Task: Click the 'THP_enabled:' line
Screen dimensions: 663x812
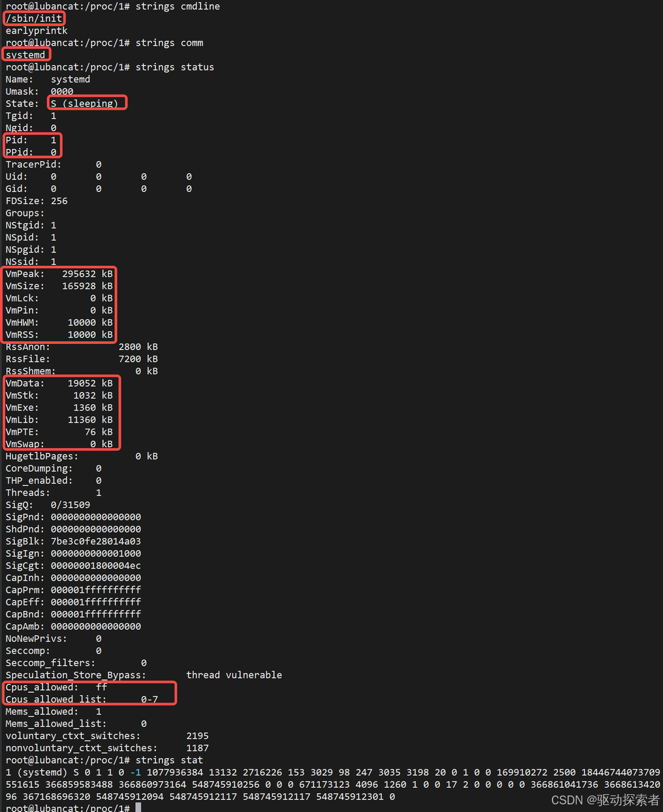Action: [53, 480]
